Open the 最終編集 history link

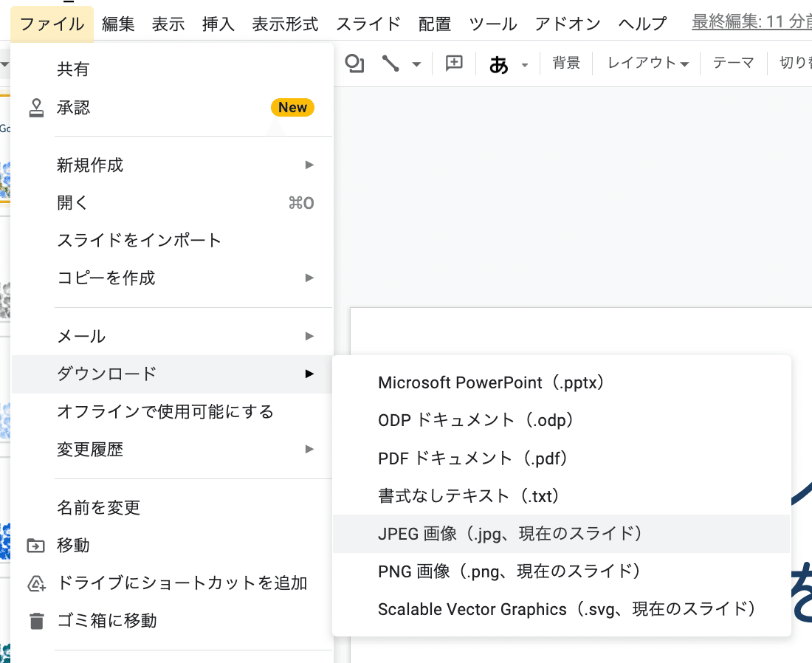[x=751, y=21]
